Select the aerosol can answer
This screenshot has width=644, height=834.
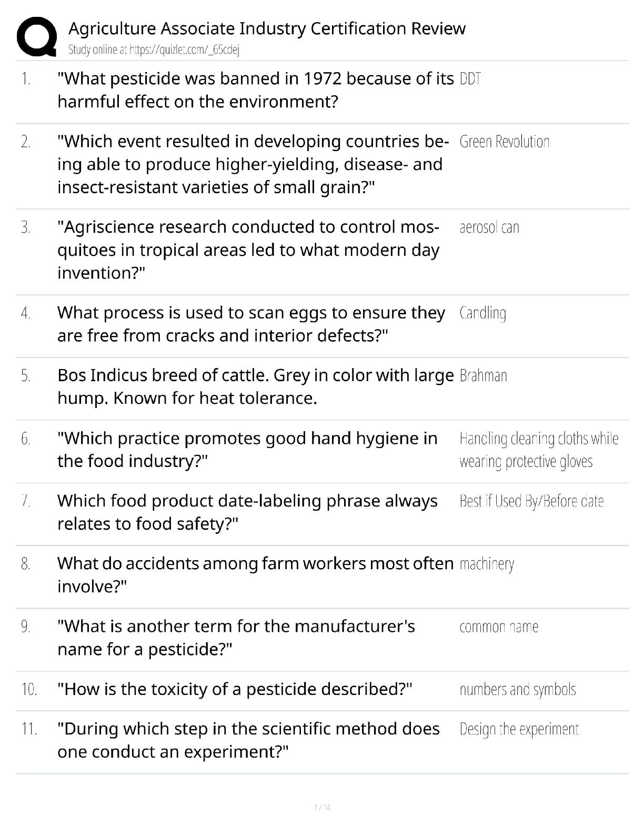[x=489, y=227]
